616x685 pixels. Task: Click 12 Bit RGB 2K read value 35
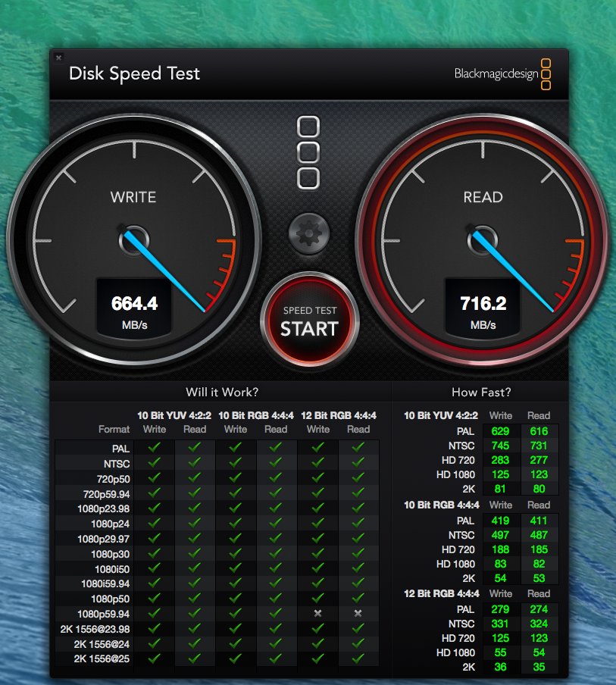[539, 667]
